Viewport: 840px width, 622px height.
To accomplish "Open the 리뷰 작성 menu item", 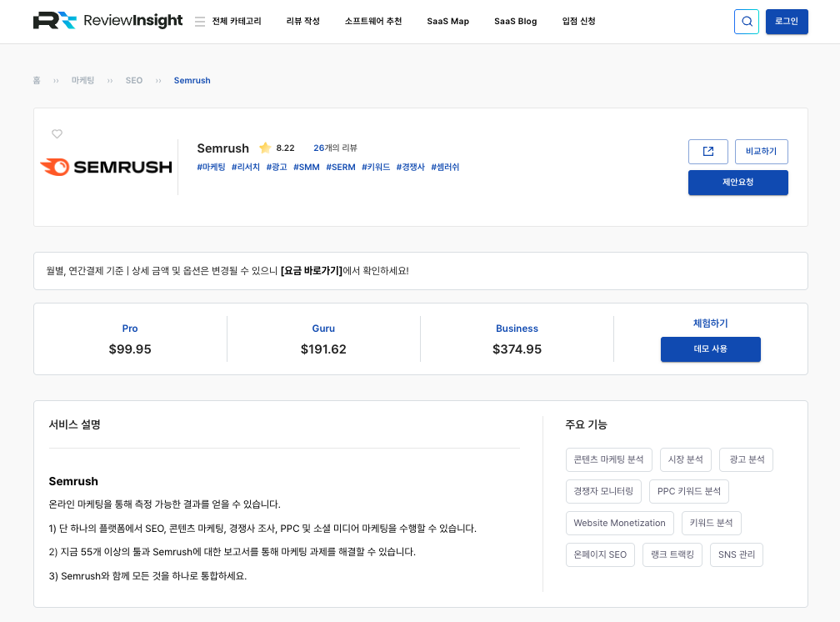I will [x=302, y=22].
